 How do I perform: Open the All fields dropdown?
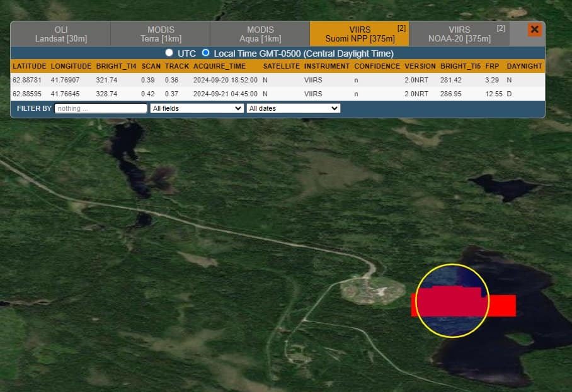point(197,108)
